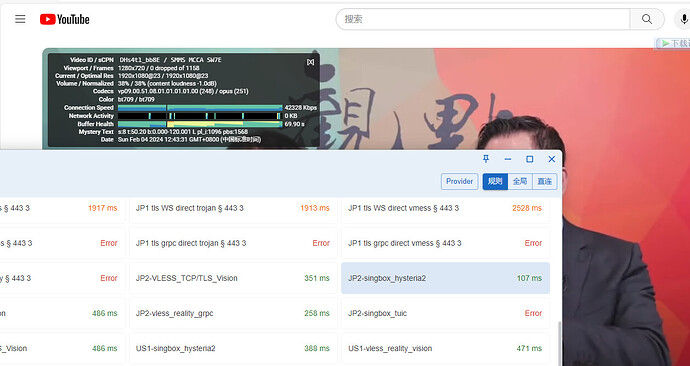
Task: Click the 107 ms latency value
Action: (529, 278)
